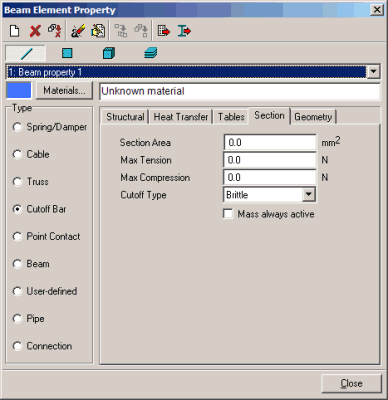Click the delete unused properties icon
Image resolution: width=388 pixels, height=400 pixels.
pyautogui.click(x=55, y=31)
